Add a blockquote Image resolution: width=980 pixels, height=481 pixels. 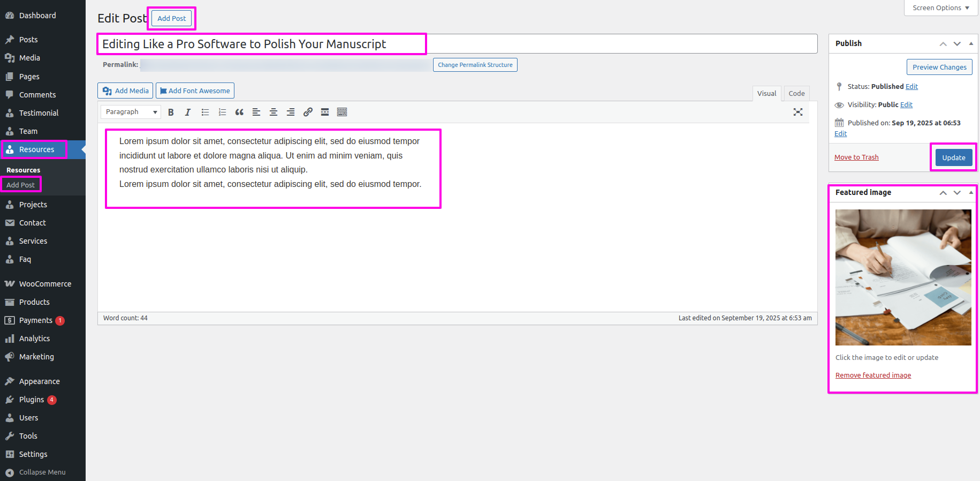[239, 112]
